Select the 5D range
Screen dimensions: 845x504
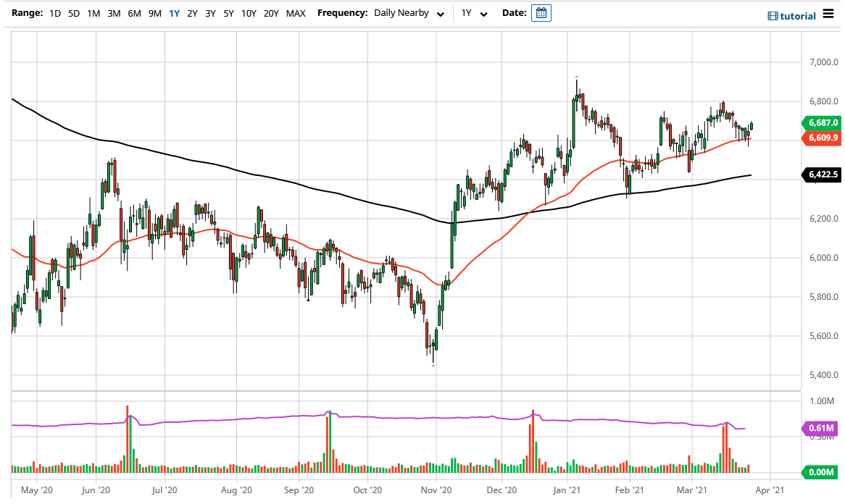pos(72,13)
